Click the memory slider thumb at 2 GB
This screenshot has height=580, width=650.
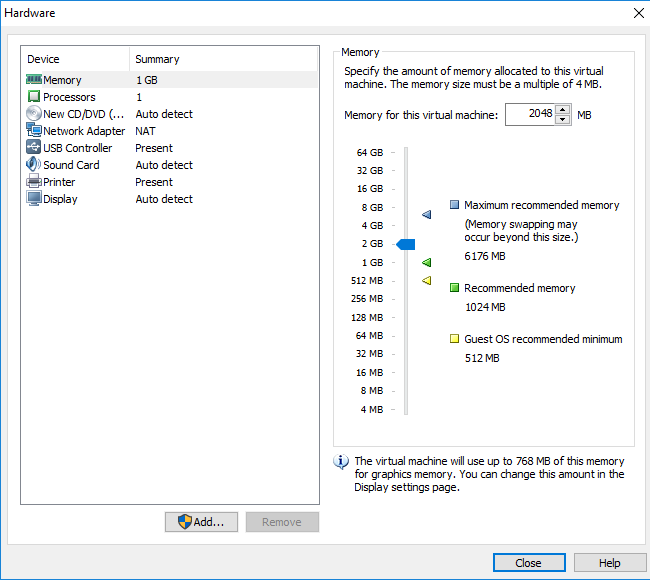pyautogui.click(x=406, y=245)
